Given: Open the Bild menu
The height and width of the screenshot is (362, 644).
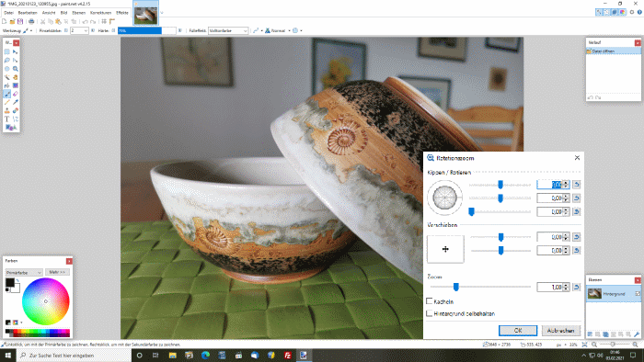Looking at the screenshot, I should [63, 13].
